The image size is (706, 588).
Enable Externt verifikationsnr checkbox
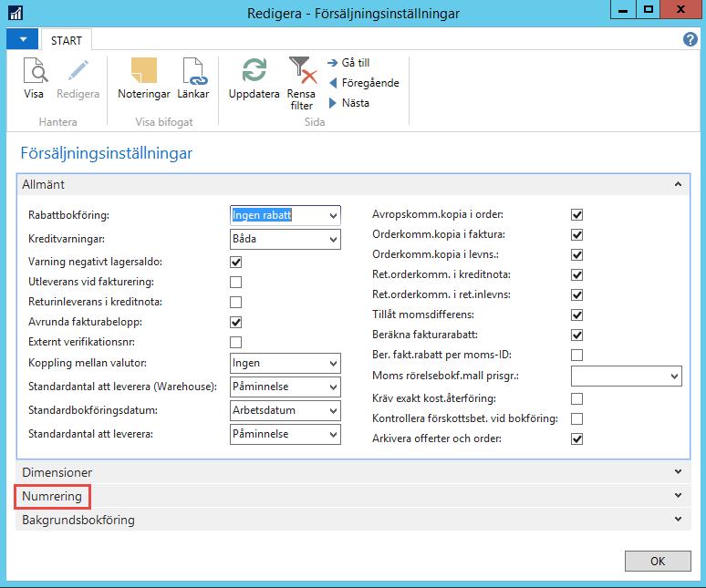point(236,342)
